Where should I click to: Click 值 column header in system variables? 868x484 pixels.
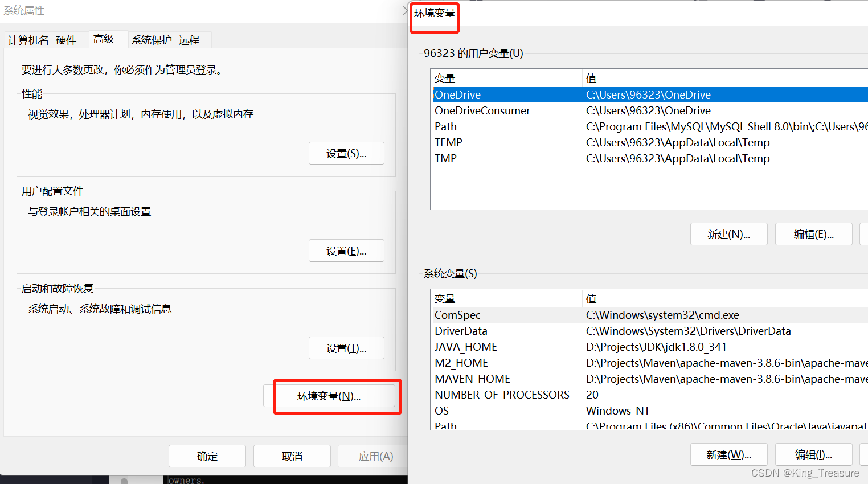[726, 298]
